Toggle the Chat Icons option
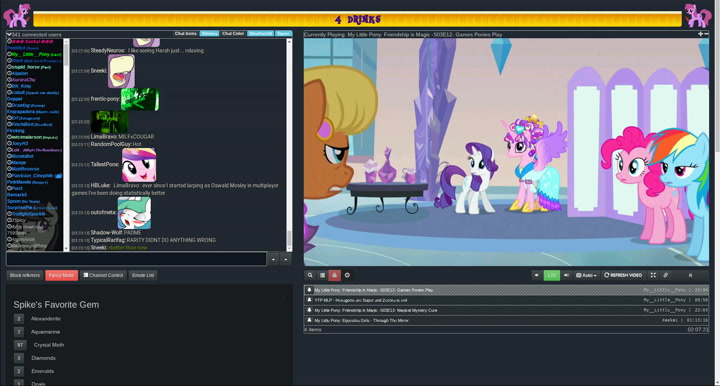The width and height of the screenshot is (720, 386). [x=186, y=34]
